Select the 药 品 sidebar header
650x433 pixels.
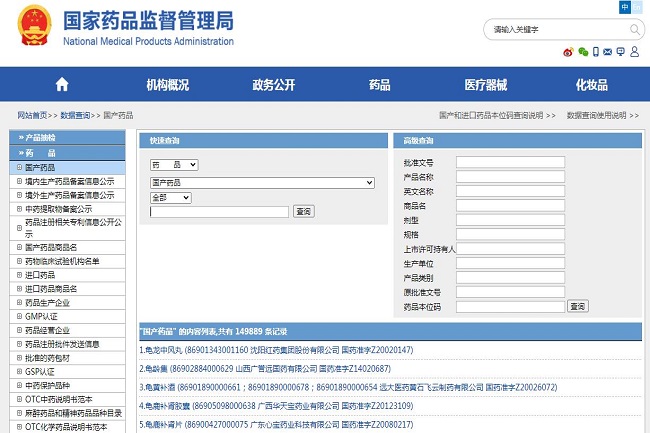pyautogui.click(x=67, y=153)
